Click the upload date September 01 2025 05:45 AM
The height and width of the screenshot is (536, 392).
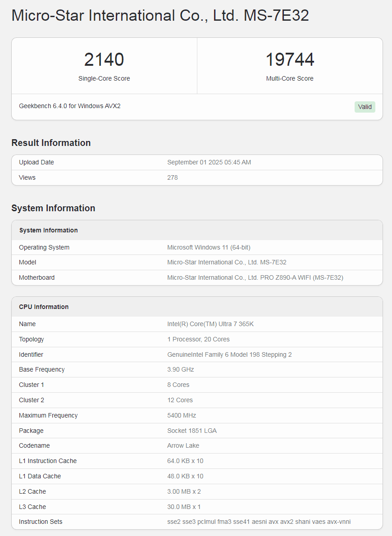click(209, 162)
